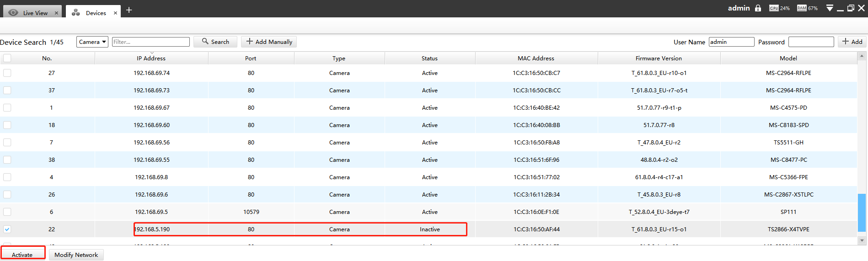Click the Search button
Viewport: 868px width, 261px height.
coord(215,42)
